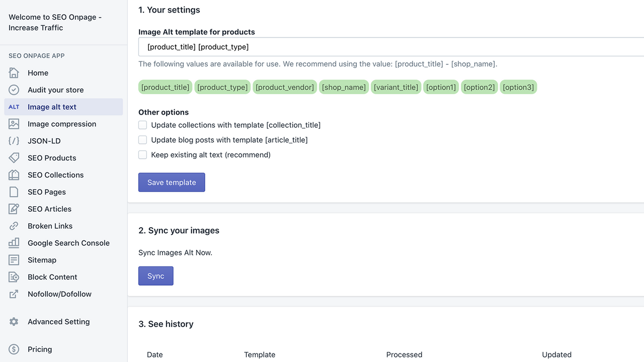Click the Sync button
Image resolution: width=644 pixels, height=362 pixels.
(x=156, y=276)
